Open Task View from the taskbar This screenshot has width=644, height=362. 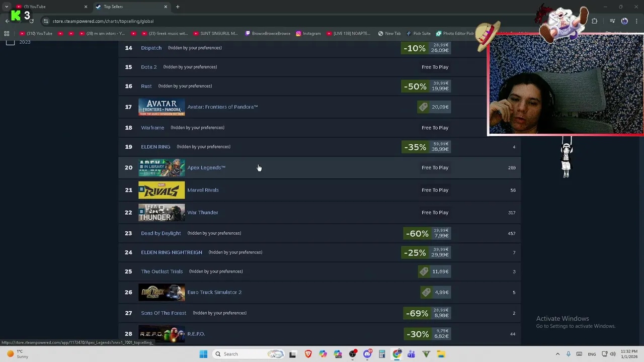coord(292,354)
